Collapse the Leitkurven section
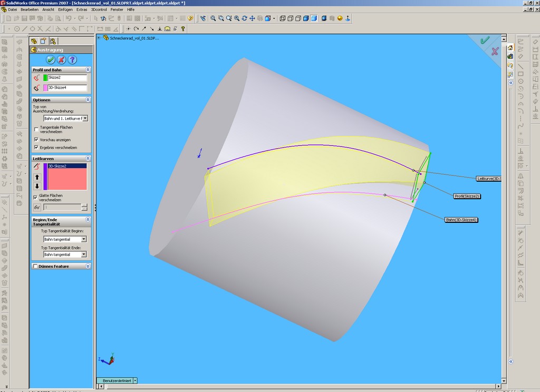This screenshot has height=392, width=540. (x=88, y=159)
